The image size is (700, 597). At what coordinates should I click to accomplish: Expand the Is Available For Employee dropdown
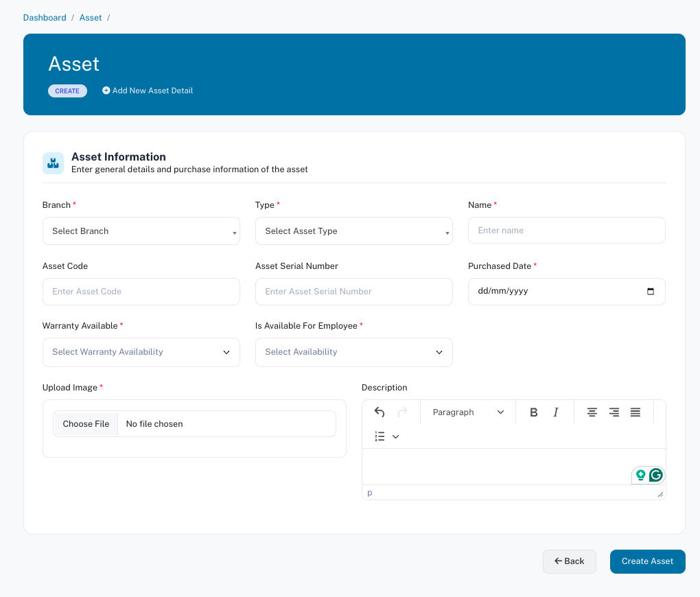[x=353, y=352]
